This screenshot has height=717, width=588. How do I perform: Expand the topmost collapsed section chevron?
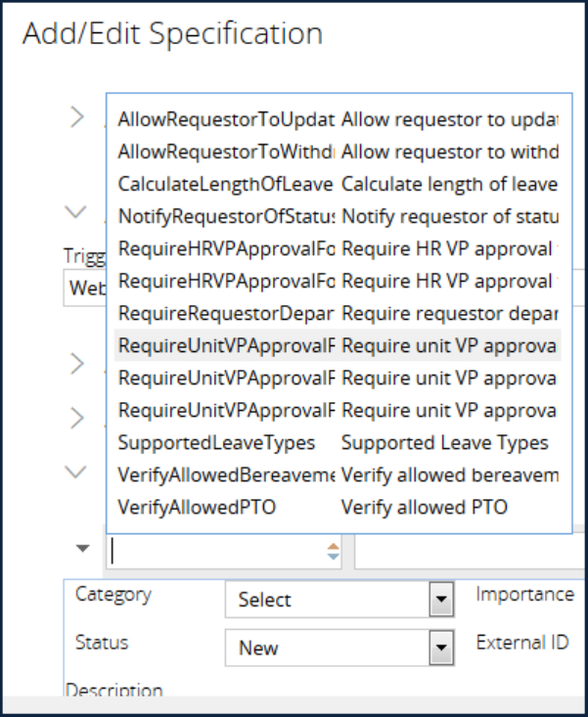tap(77, 117)
